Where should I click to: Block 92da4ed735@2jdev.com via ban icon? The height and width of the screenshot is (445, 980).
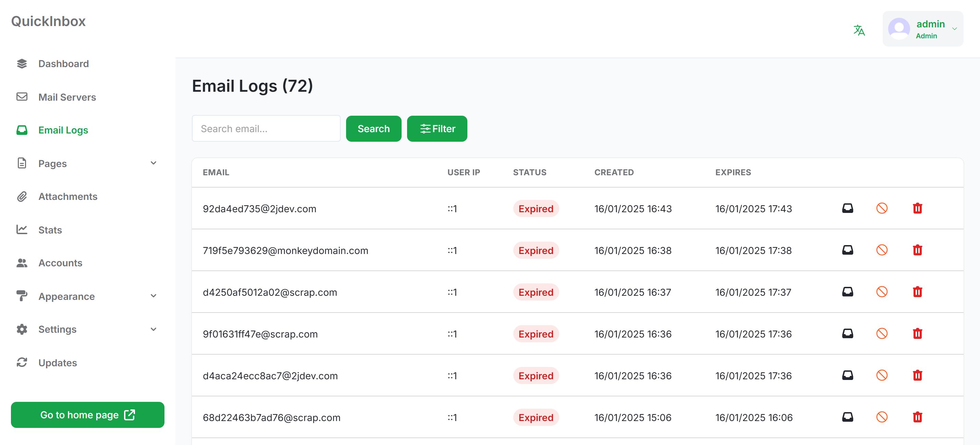pyautogui.click(x=881, y=208)
